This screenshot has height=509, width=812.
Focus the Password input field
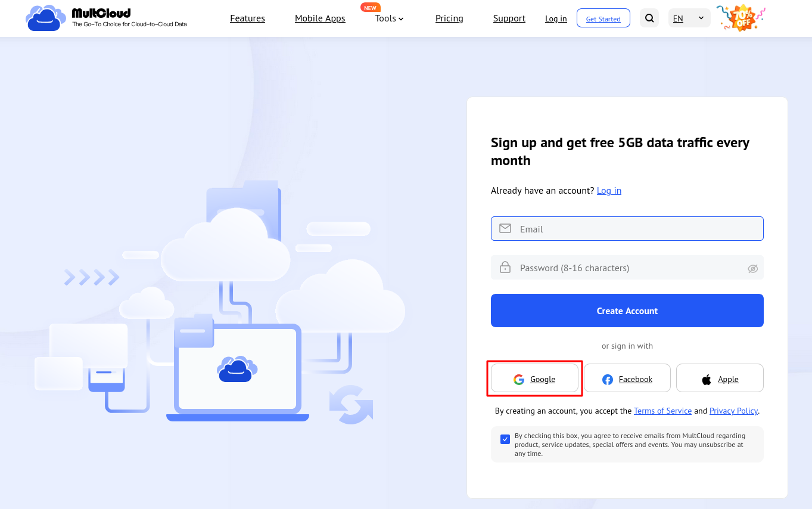tap(626, 268)
